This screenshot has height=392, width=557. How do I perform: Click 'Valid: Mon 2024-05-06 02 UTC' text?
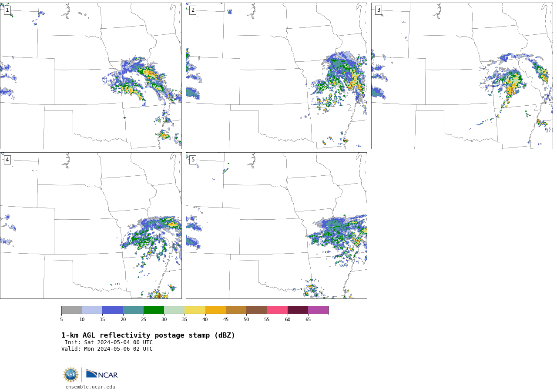tap(107, 349)
